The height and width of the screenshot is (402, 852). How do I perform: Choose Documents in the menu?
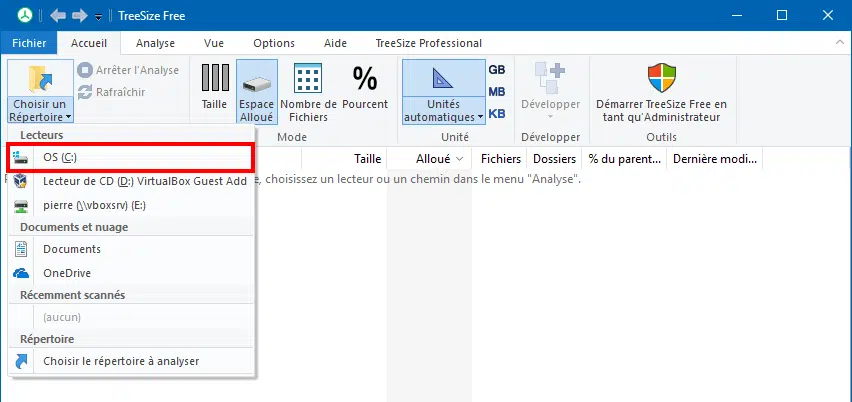point(131,249)
